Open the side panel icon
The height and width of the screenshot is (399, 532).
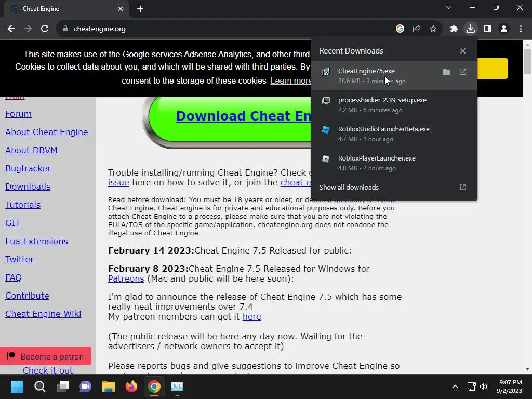(x=487, y=29)
